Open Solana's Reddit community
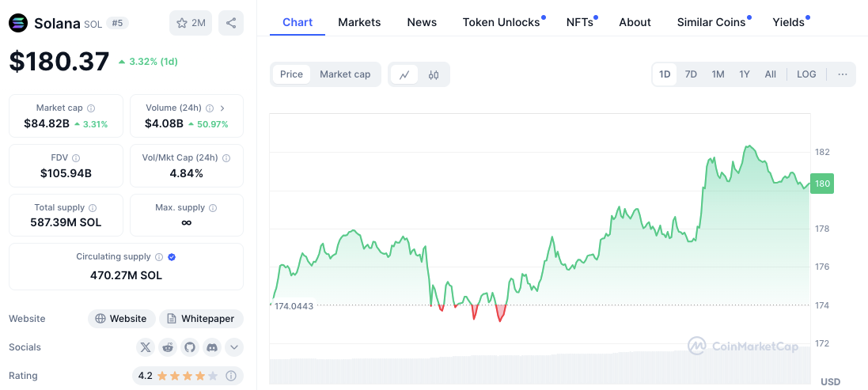Screen dimensions: 868x390 (x=167, y=347)
